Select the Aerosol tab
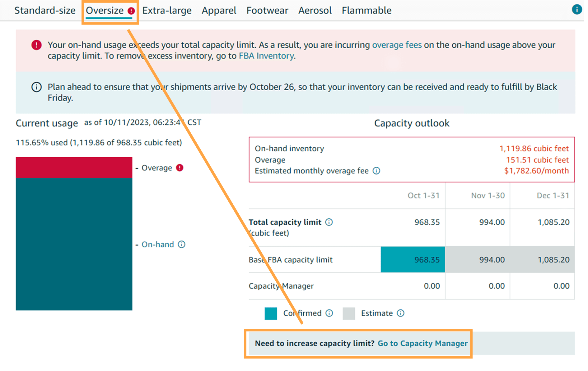Image resolution: width=588 pixels, height=371 pixels. tap(315, 11)
